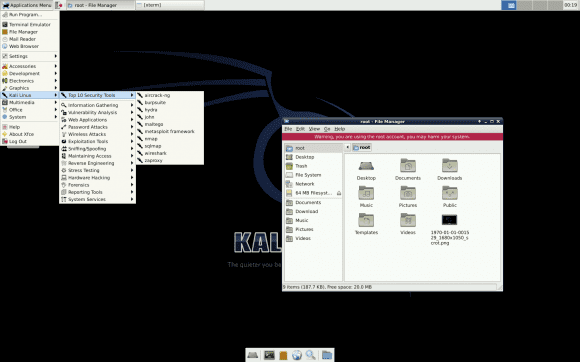Open home folder icon in bottom dock
The image size is (580, 362).
[327, 355]
